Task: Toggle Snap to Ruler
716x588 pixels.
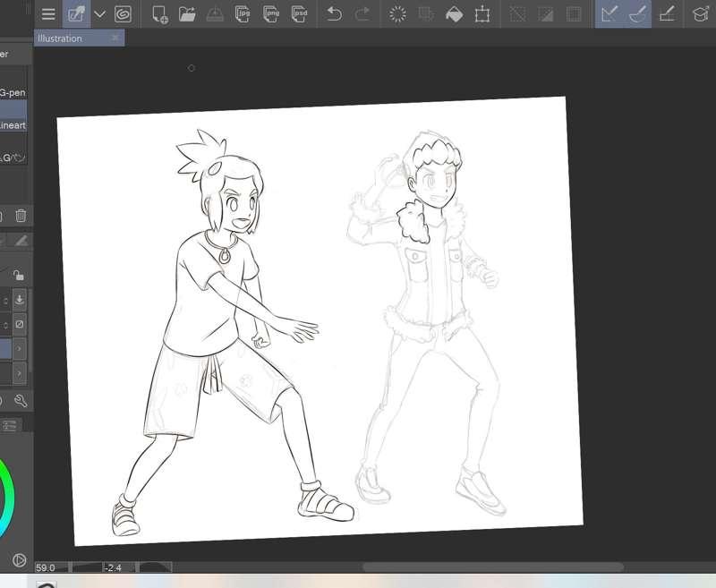Action: pos(609,14)
